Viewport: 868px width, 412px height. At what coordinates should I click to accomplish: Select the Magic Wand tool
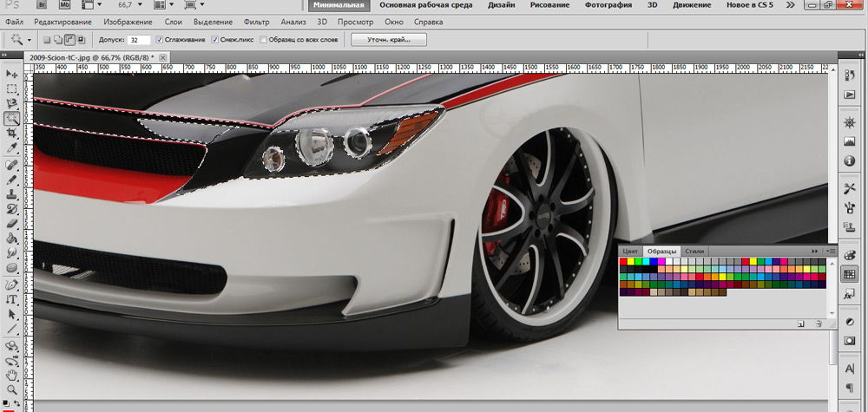[x=12, y=119]
